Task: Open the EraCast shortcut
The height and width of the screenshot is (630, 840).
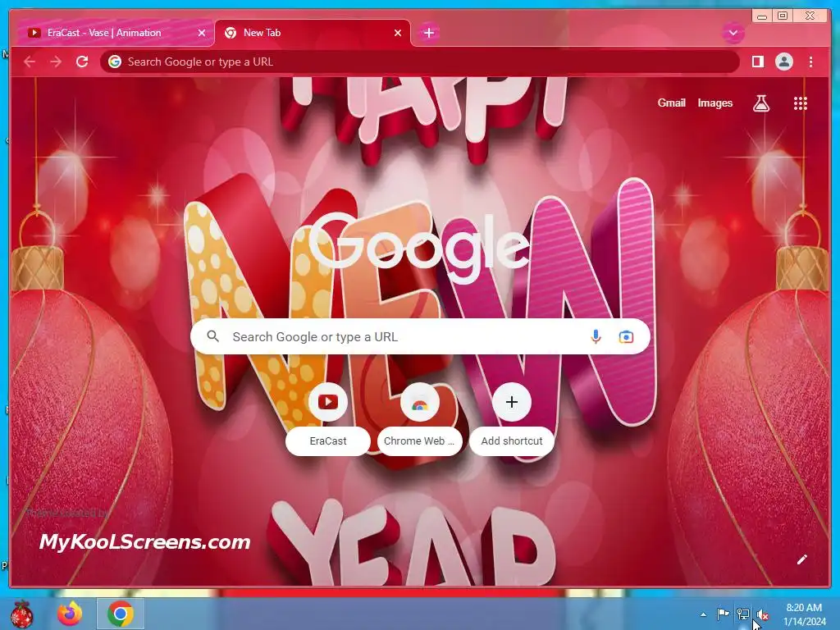Action: pos(328,419)
